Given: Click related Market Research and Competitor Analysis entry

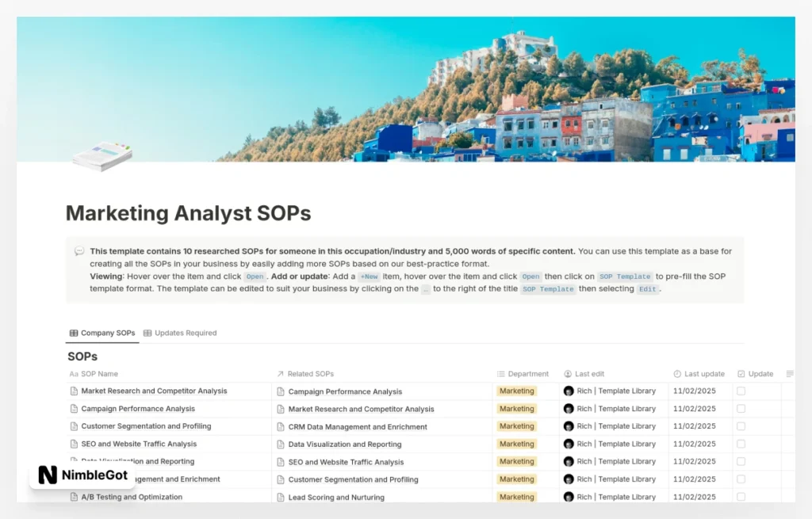Looking at the screenshot, I should (x=361, y=410).
